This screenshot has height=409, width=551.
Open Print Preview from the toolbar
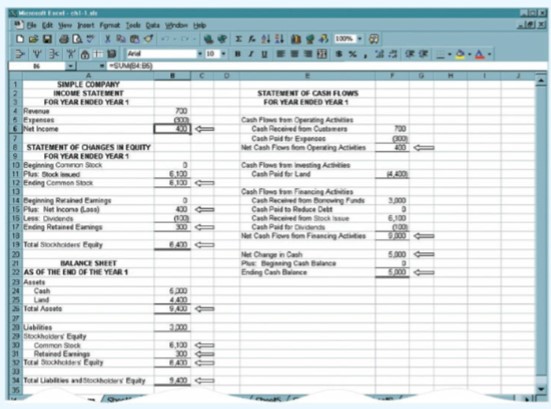tap(77, 39)
